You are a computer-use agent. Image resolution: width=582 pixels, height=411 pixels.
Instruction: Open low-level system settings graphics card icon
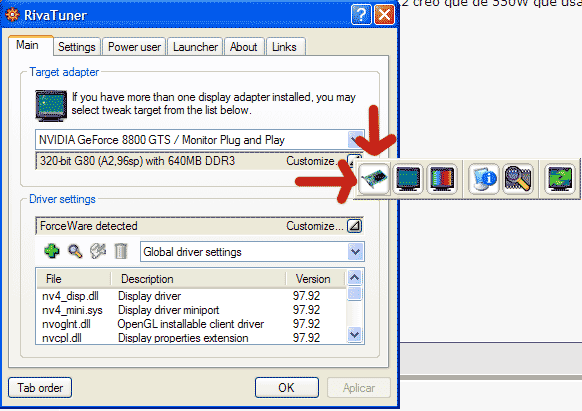click(x=374, y=179)
